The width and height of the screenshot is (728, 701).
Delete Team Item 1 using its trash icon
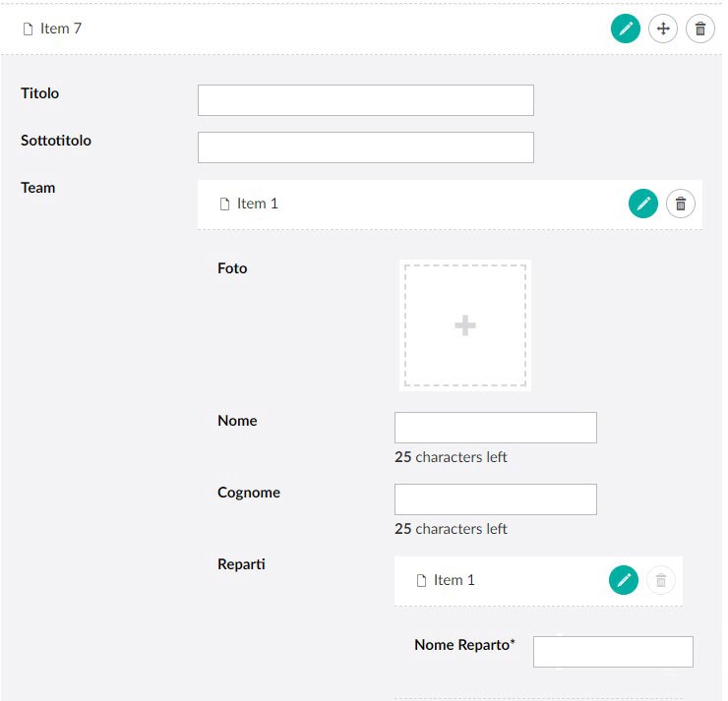681,204
